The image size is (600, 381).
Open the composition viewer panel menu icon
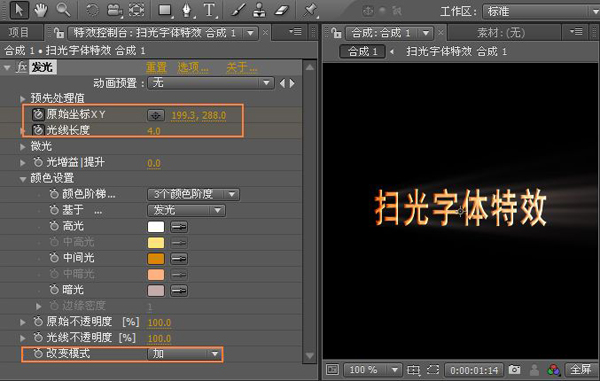(x=576, y=32)
